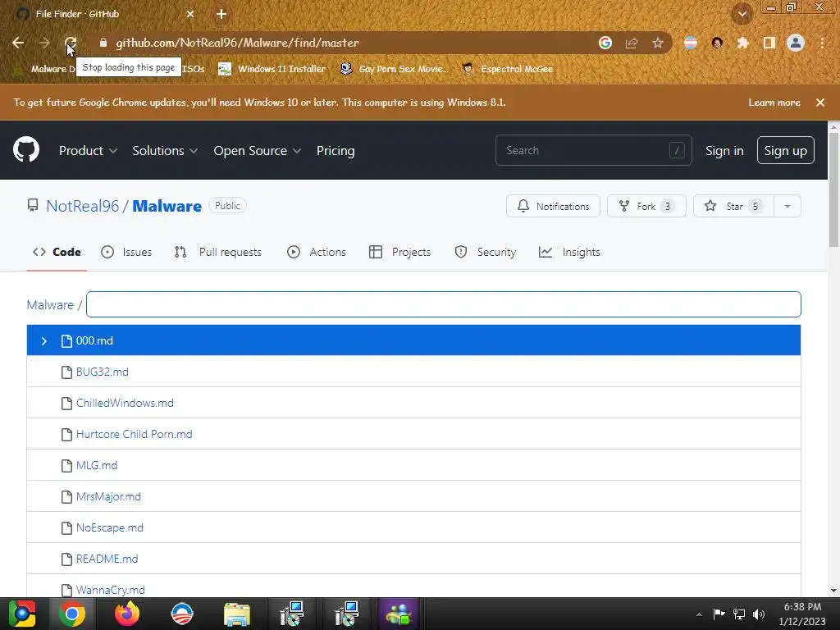
Task: Fork the Malware repository
Action: [646, 206]
